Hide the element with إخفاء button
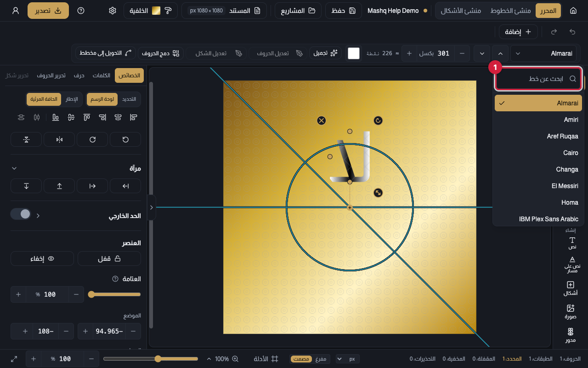The height and width of the screenshot is (368, 588). click(42, 259)
